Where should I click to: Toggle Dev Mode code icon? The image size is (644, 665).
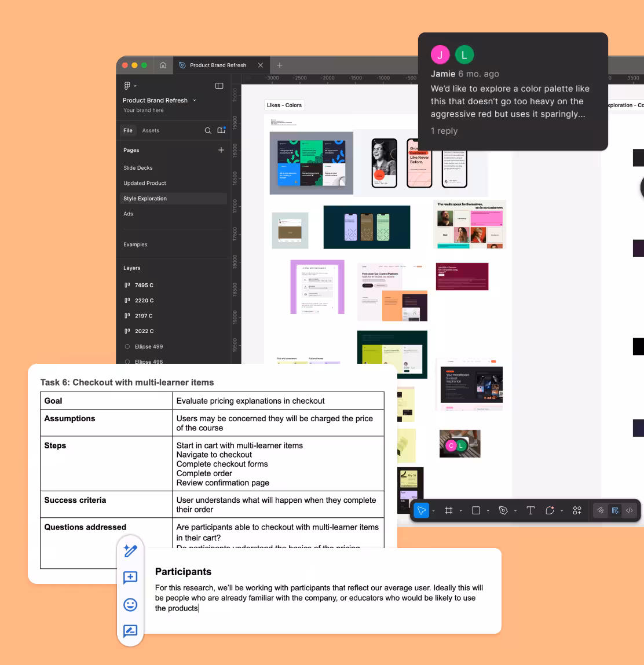pos(630,511)
